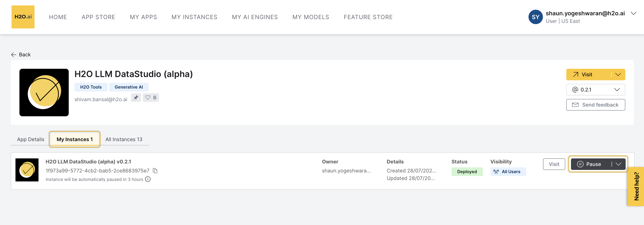Image resolution: width=644 pixels, height=225 pixels.
Task: Click the Created date detail text
Action: (x=411, y=171)
